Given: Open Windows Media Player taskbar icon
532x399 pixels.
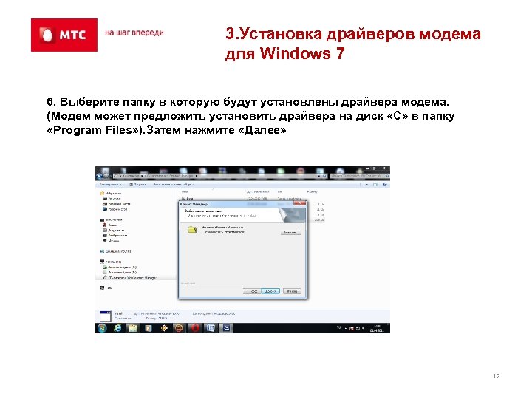Looking at the screenshot, I should [149, 328].
